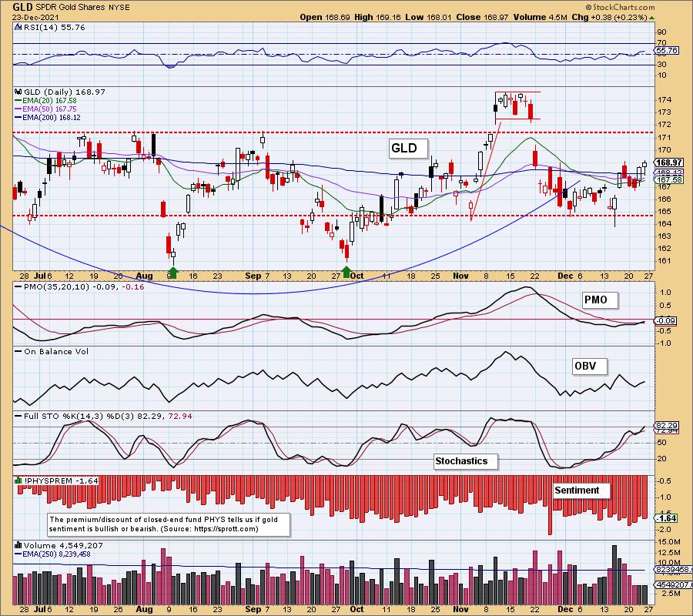The height and width of the screenshot is (616, 693).
Task: Select the "EMA(250) 8,239,458" legend text
Action: point(56,554)
